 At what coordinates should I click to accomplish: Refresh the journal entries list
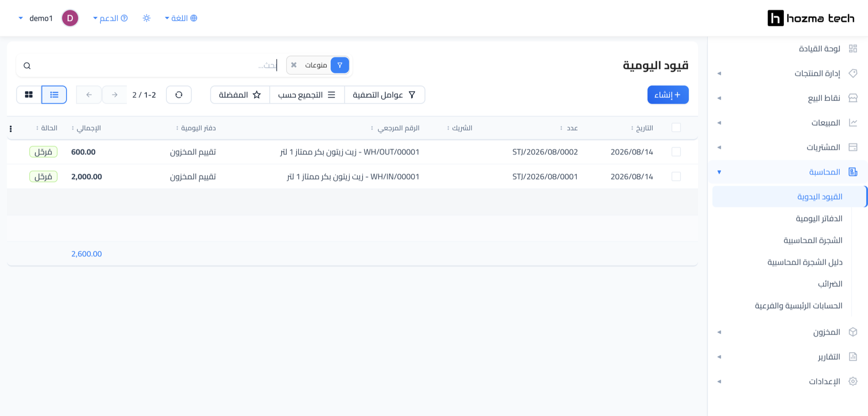point(179,95)
